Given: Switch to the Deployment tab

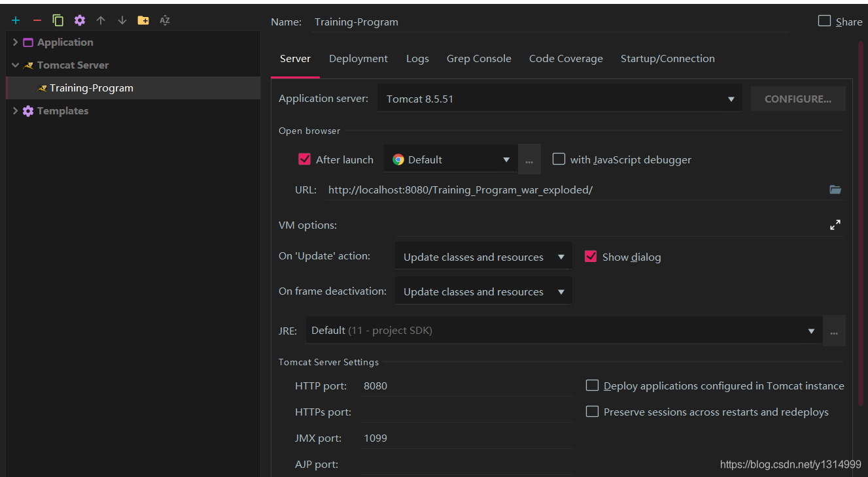Looking at the screenshot, I should (358, 59).
